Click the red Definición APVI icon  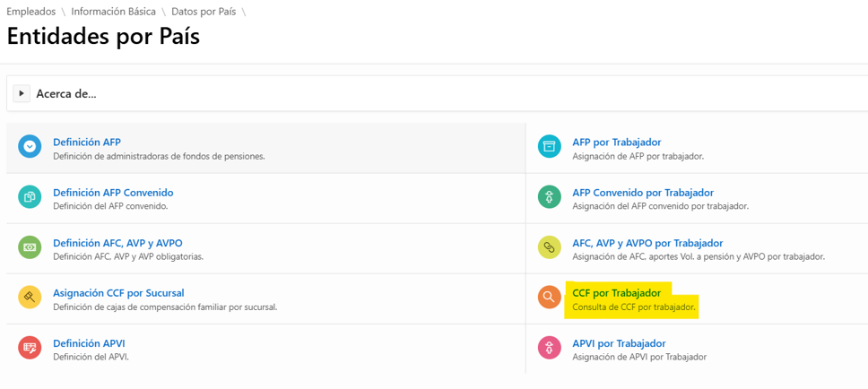30,348
